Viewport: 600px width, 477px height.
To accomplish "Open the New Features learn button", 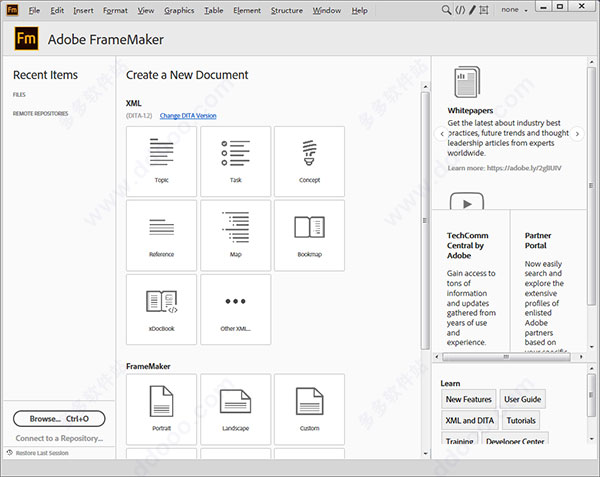I will (x=468, y=399).
